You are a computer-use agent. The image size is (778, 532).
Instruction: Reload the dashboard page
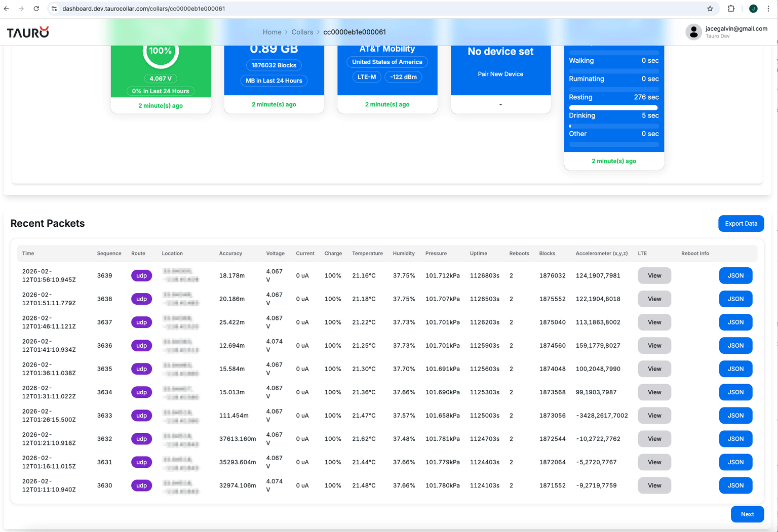tap(35, 9)
